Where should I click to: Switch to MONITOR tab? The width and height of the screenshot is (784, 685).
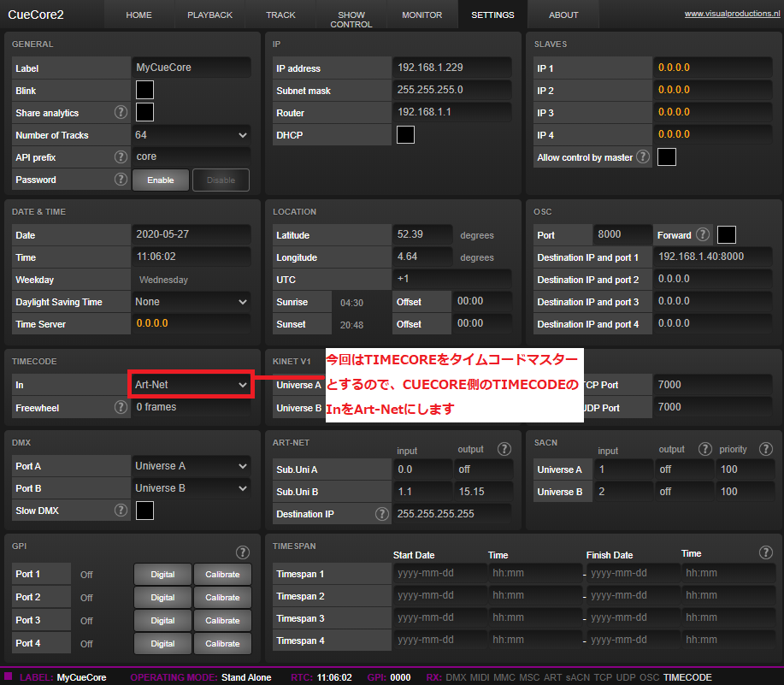(x=422, y=15)
